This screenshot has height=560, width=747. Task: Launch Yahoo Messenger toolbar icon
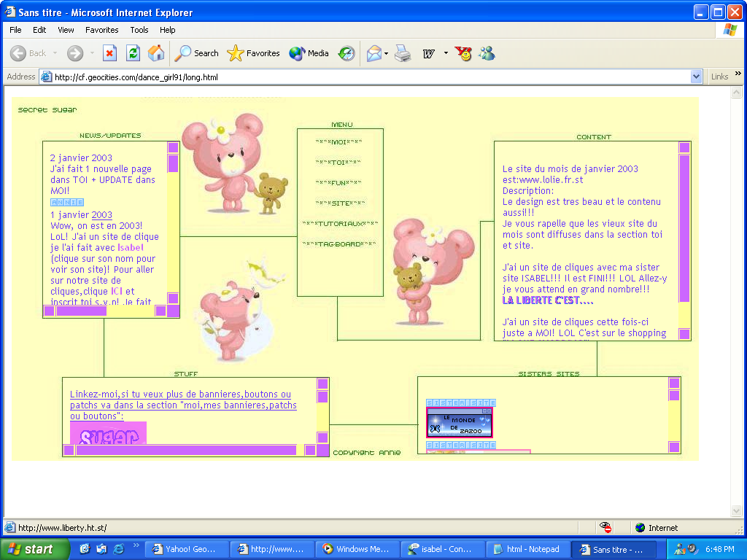(463, 53)
